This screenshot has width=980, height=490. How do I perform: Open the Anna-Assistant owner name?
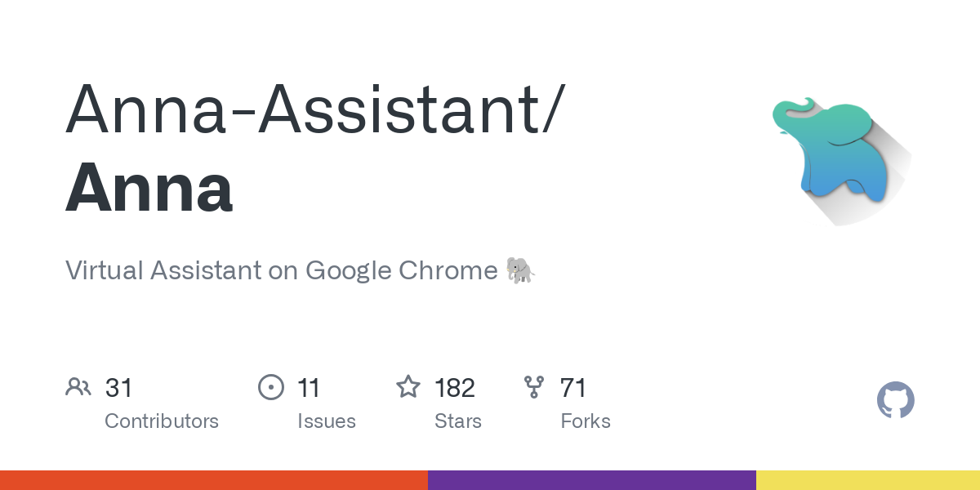(x=314, y=109)
